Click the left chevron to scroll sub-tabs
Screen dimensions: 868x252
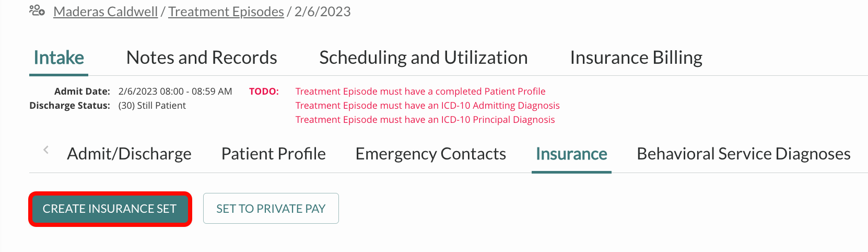(46, 150)
